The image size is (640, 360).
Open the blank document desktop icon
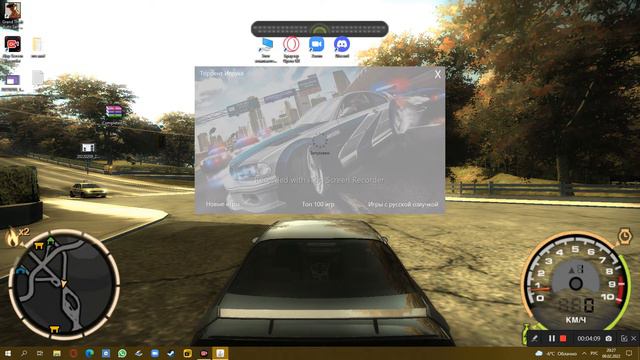pyautogui.click(x=38, y=78)
